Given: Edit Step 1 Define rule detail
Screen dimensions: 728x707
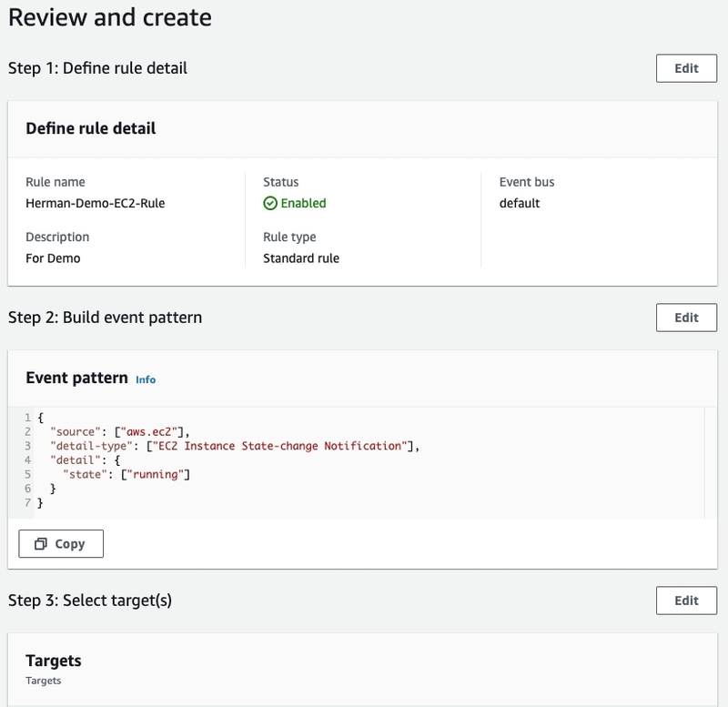Looking at the screenshot, I should [x=686, y=68].
